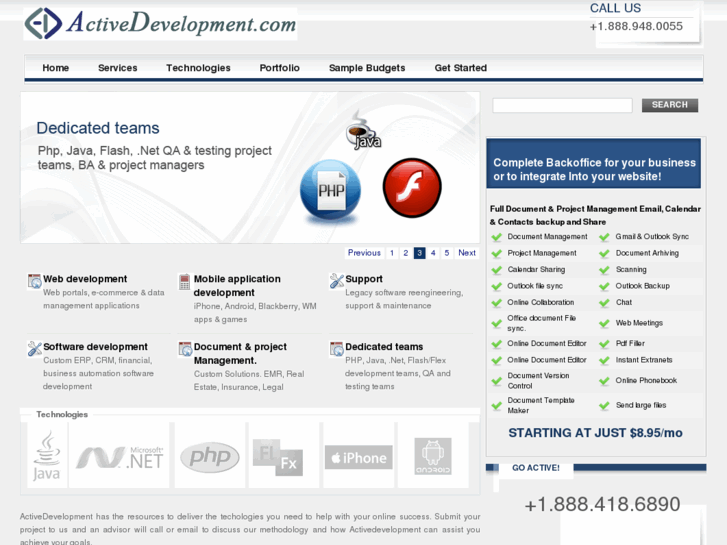Image resolution: width=727 pixels, height=545 pixels.
Task: Select slide page 5
Action: pyautogui.click(x=447, y=253)
